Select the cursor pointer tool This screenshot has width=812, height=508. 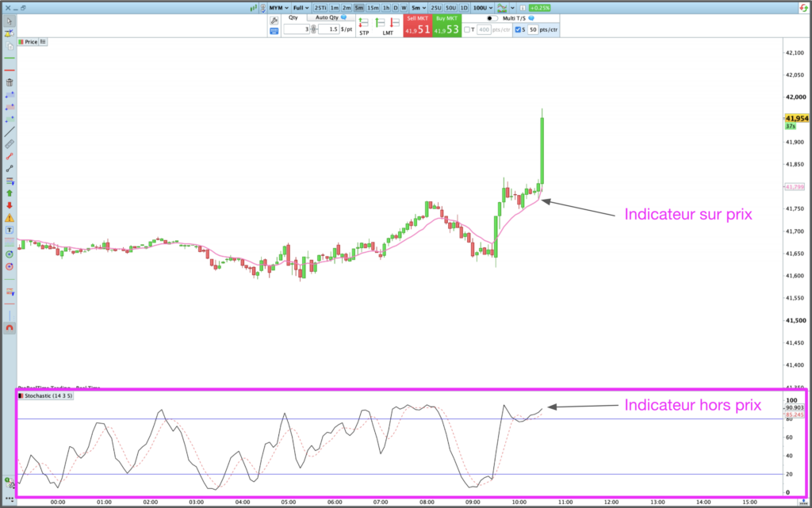point(9,21)
